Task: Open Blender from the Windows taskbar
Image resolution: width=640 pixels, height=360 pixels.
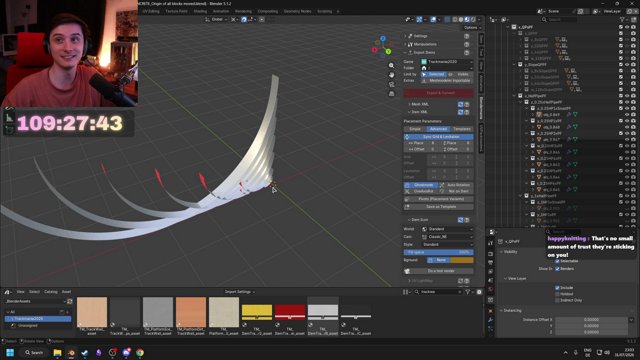Action: pyautogui.click(x=71, y=352)
